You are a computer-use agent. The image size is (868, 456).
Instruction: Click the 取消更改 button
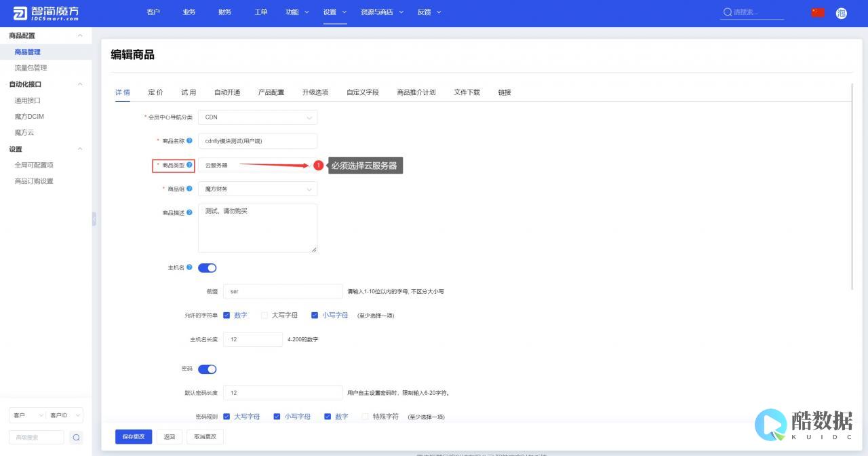(x=205, y=437)
